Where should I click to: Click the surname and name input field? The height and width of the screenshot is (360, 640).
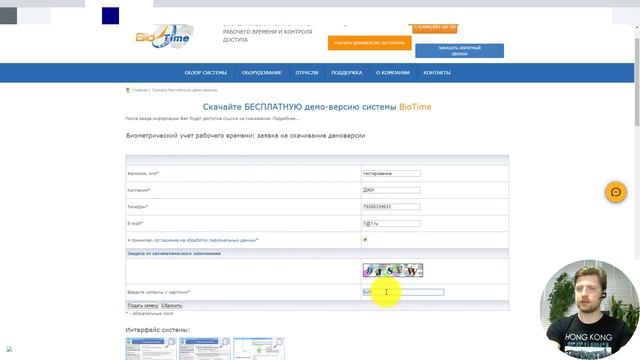click(391, 173)
